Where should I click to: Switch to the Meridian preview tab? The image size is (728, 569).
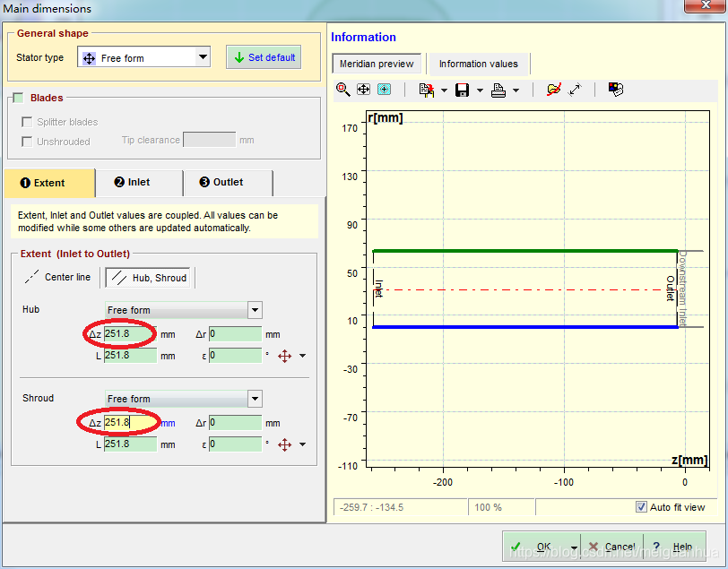pyautogui.click(x=377, y=64)
